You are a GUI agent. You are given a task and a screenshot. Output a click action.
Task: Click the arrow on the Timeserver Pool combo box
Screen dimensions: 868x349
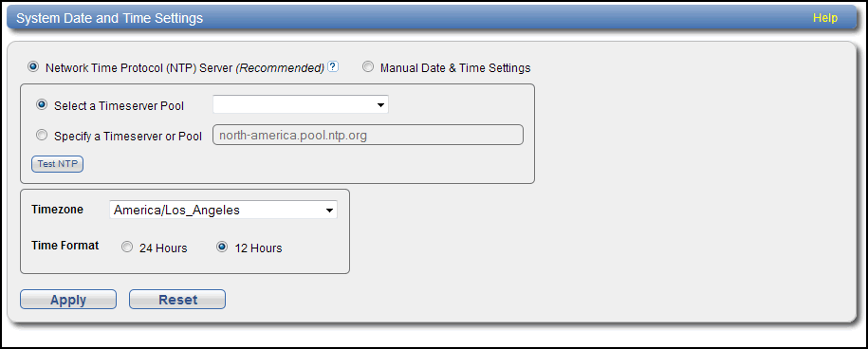[380, 105]
